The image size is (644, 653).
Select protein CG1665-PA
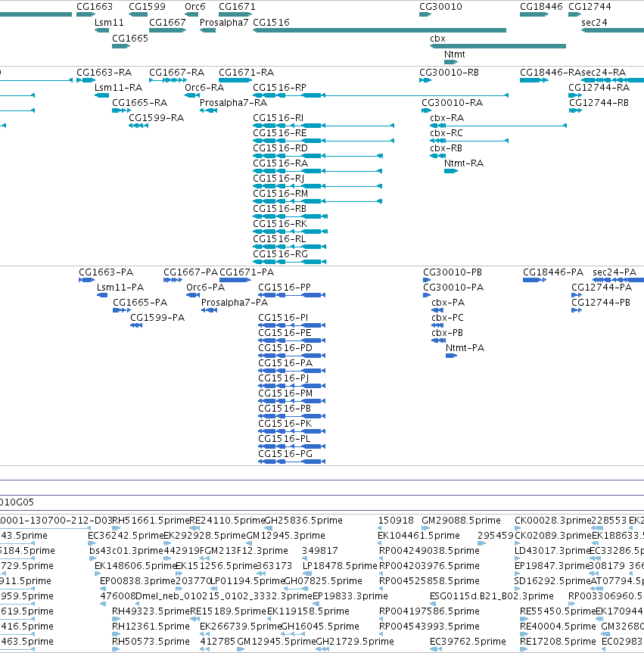coord(140,303)
